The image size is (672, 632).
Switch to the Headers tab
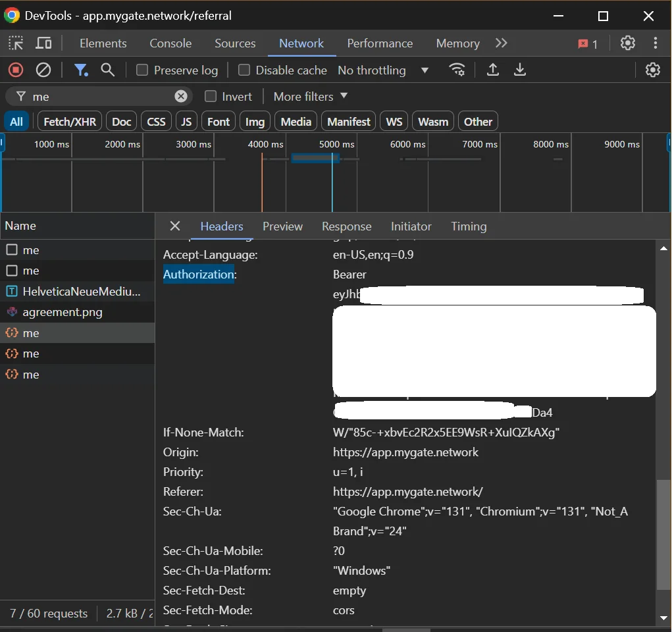tap(222, 226)
